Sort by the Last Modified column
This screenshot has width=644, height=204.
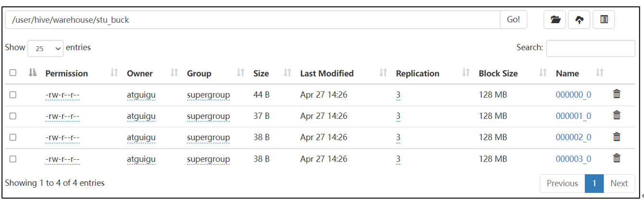pyautogui.click(x=327, y=74)
